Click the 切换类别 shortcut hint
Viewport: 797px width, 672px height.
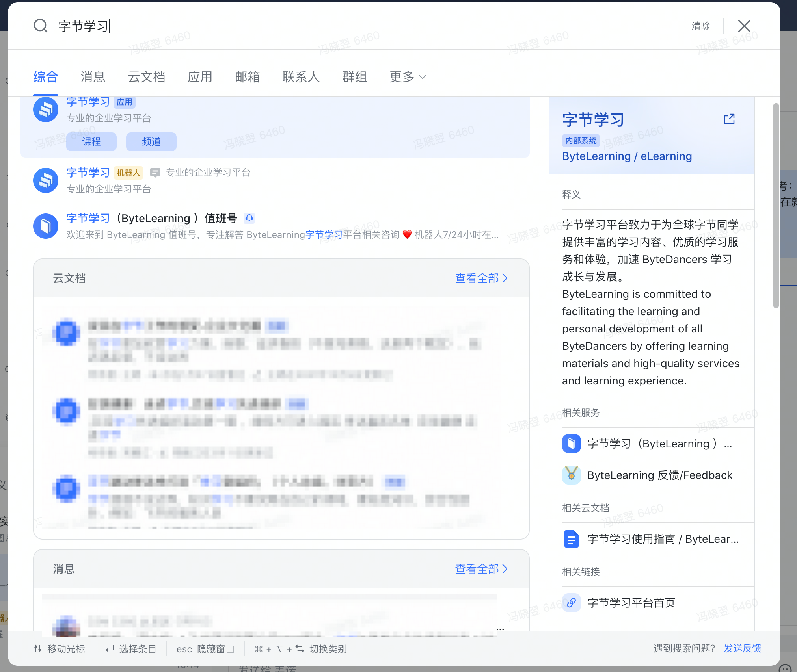click(301, 649)
